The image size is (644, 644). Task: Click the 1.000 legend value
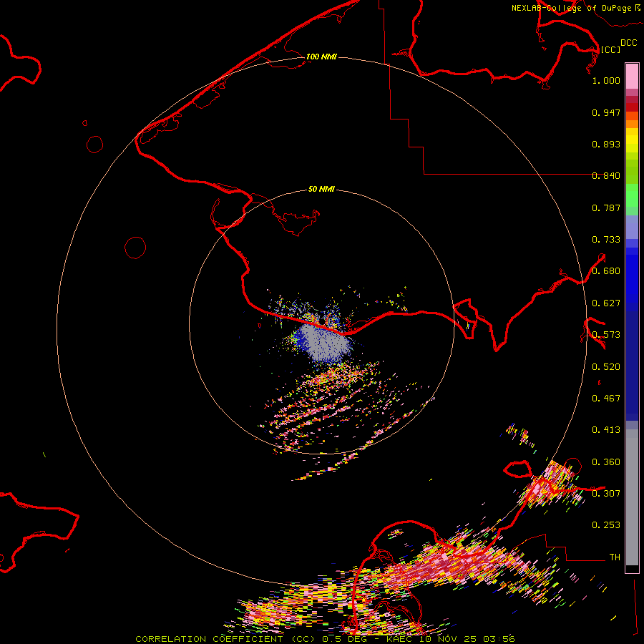[x=606, y=80]
